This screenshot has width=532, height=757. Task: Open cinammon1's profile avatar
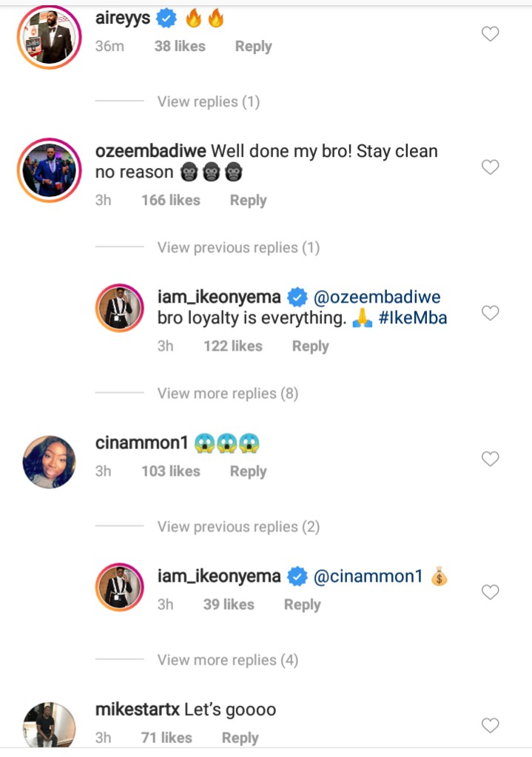49,462
